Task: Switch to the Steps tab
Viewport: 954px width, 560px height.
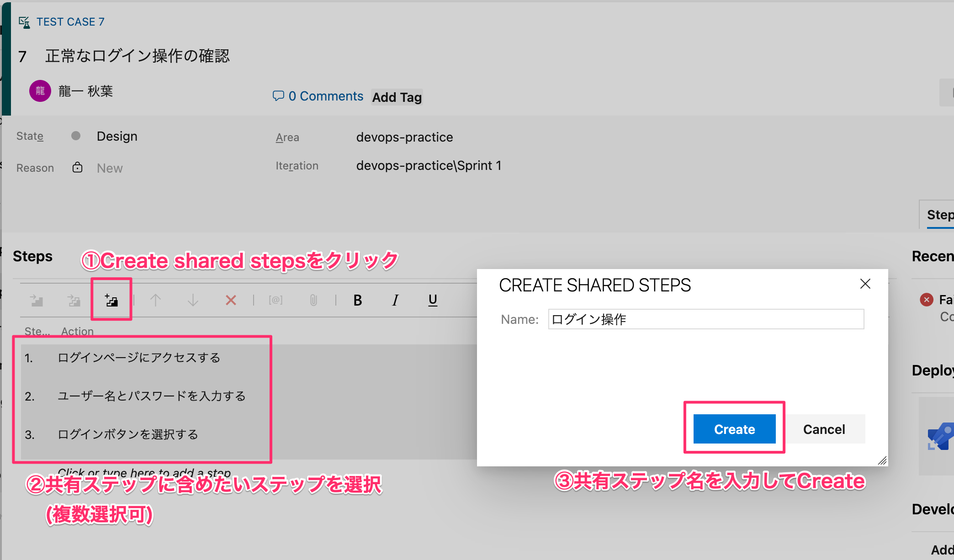Action: click(939, 215)
